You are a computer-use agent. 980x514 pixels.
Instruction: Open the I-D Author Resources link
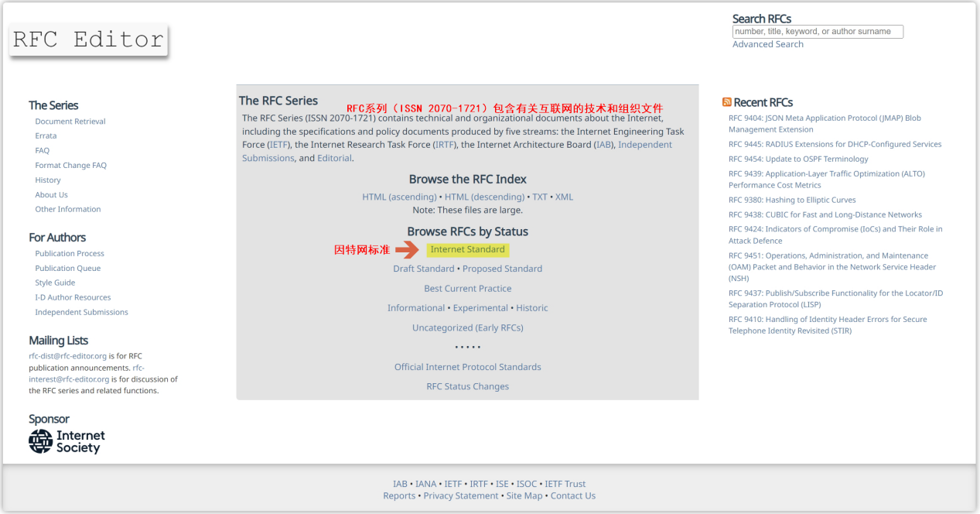click(x=73, y=297)
